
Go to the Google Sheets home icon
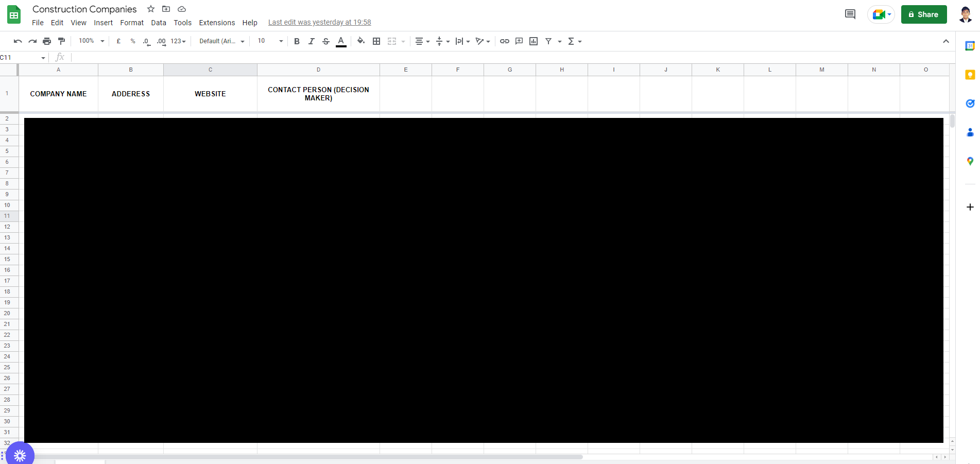tap(14, 14)
